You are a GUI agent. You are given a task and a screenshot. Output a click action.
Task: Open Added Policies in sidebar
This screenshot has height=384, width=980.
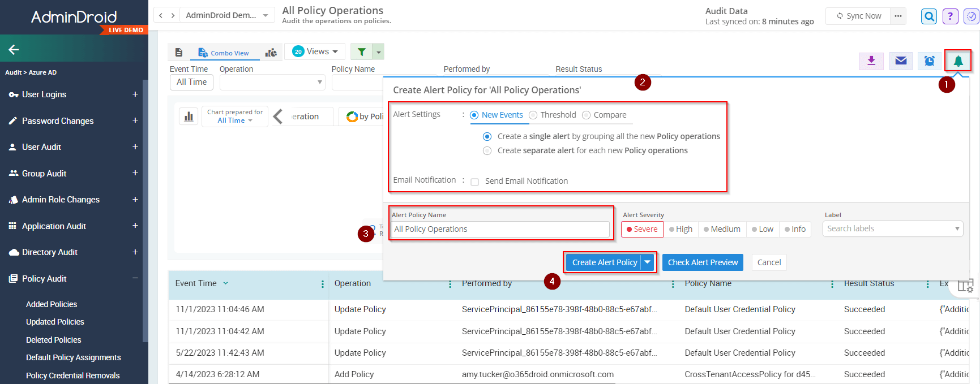tap(52, 304)
